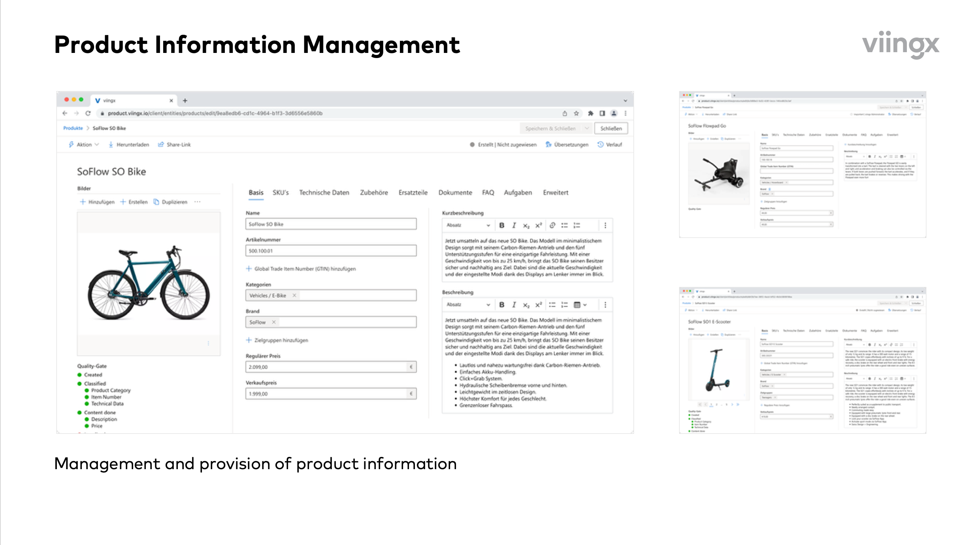
Task: Click Herunterladen to download the product
Action: click(129, 145)
